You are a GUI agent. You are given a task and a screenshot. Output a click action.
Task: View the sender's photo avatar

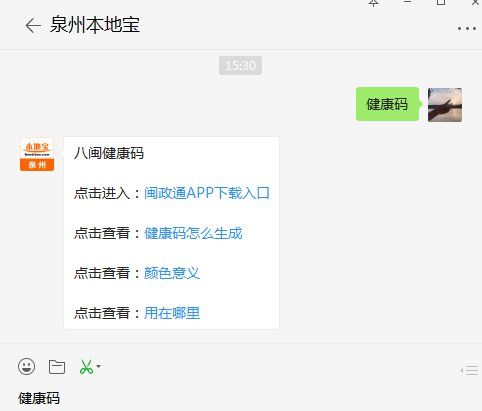click(x=445, y=105)
